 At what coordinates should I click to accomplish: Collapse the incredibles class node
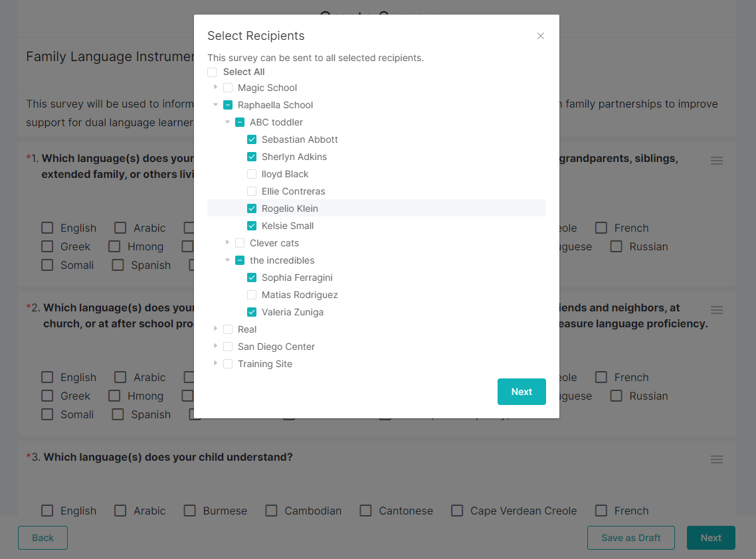(x=227, y=260)
